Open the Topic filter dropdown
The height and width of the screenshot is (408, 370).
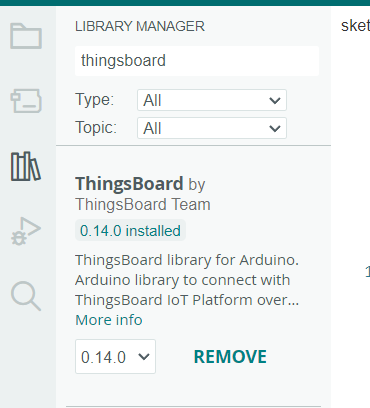coord(212,128)
